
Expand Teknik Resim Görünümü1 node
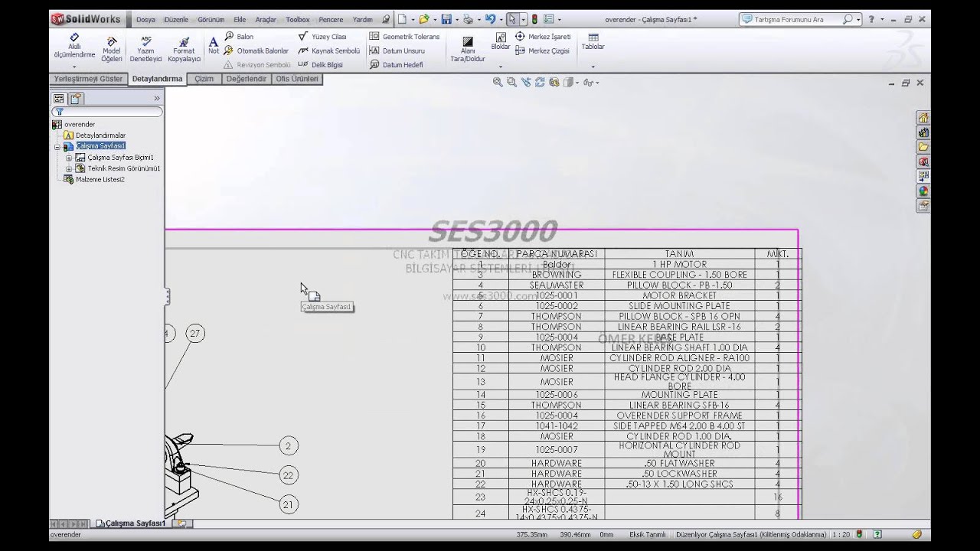pyautogui.click(x=68, y=168)
